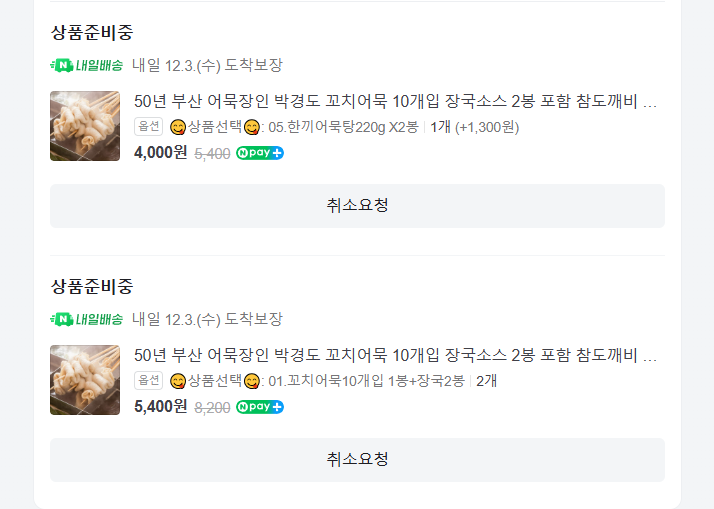Click 옵션 tag before 05.한끼어묵탕220g option

point(148,127)
